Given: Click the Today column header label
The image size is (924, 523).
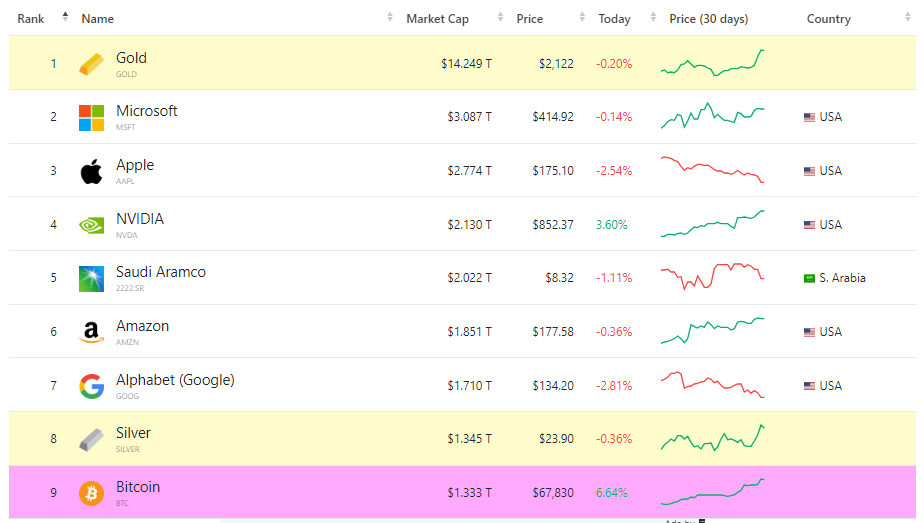Looking at the screenshot, I should coord(614,19).
